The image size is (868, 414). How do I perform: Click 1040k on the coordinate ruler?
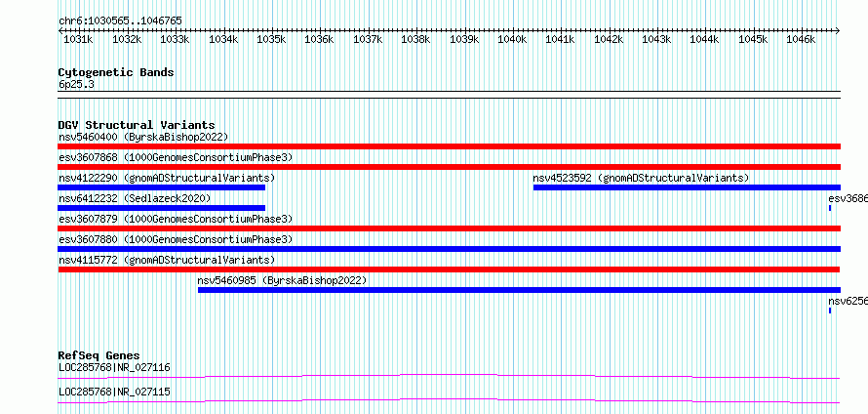[512, 39]
